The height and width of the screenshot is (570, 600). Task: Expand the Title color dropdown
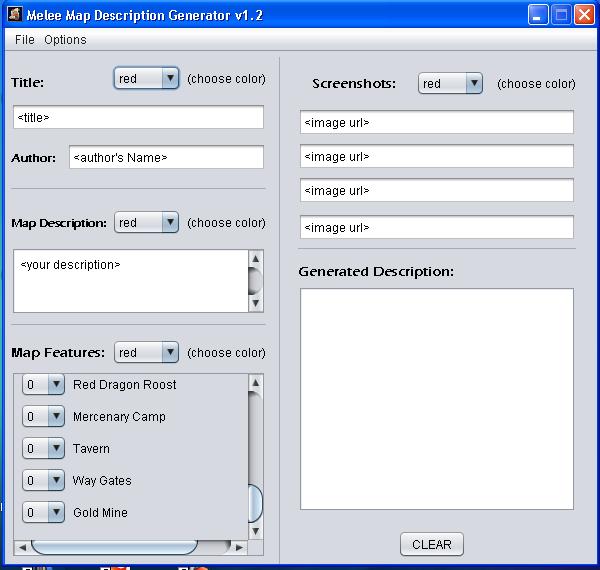(x=146, y=78)
